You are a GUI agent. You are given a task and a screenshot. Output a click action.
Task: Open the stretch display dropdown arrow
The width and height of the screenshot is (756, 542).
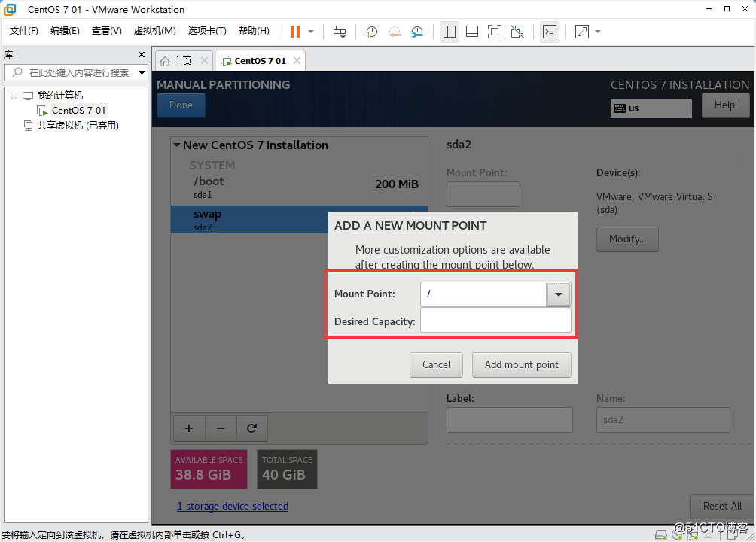coord(598,32)
